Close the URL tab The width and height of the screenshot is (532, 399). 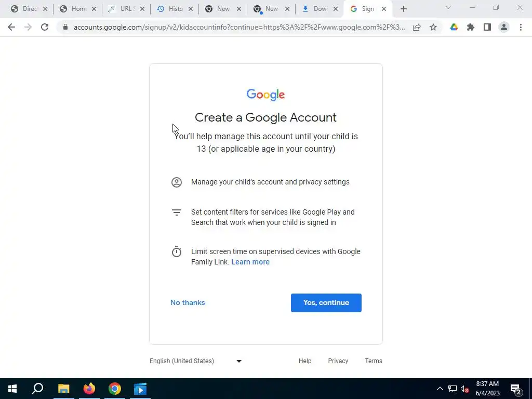142,9
